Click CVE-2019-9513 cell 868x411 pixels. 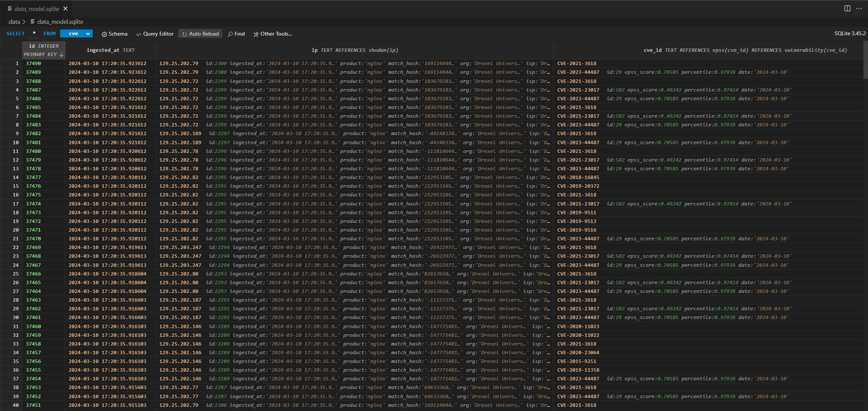click(x=576, y=221)
